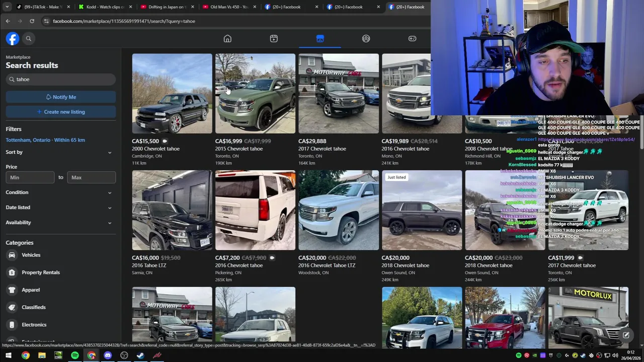This screenshot has width=644, height=362.
Task: Open the CA$29,888 2017 Chevrolet tahoe photo
Action: click(339, 94)
